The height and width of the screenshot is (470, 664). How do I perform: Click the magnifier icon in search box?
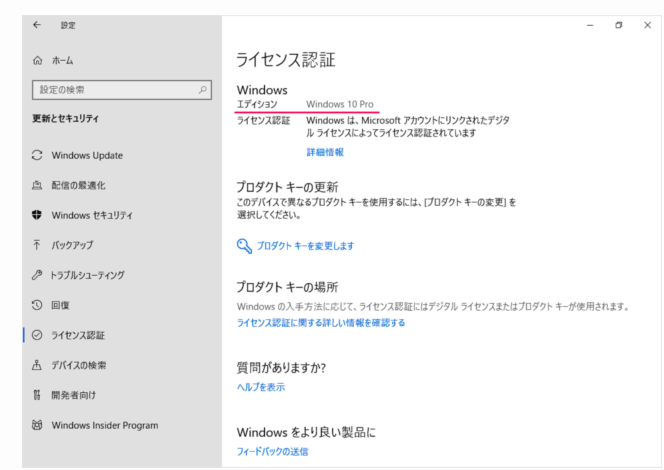203,91
